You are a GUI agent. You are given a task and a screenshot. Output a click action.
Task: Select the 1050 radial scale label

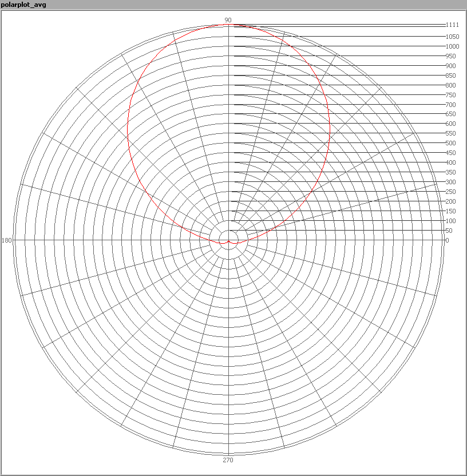click(452, 37)
